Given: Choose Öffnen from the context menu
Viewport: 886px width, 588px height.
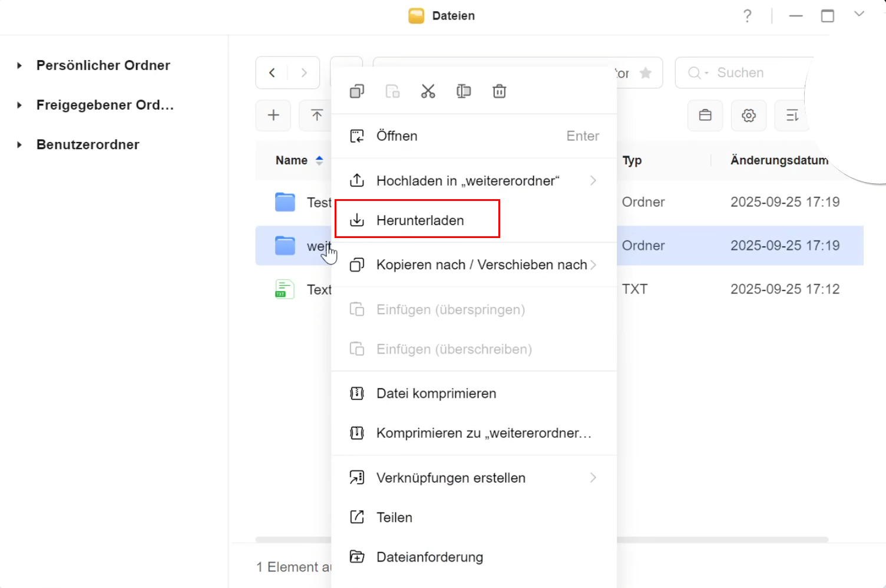Looking at the screenshot, I should (474, 136).
